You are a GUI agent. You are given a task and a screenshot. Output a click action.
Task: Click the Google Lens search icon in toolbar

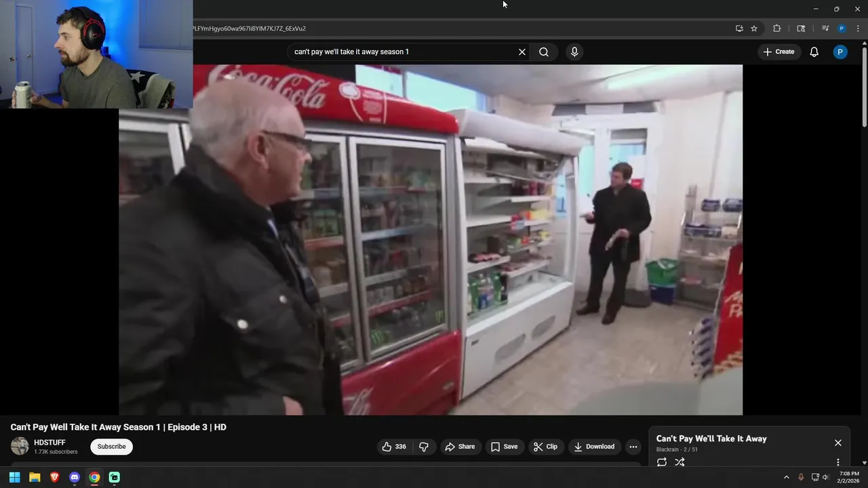pyautogui.click(x=801, y=28)
